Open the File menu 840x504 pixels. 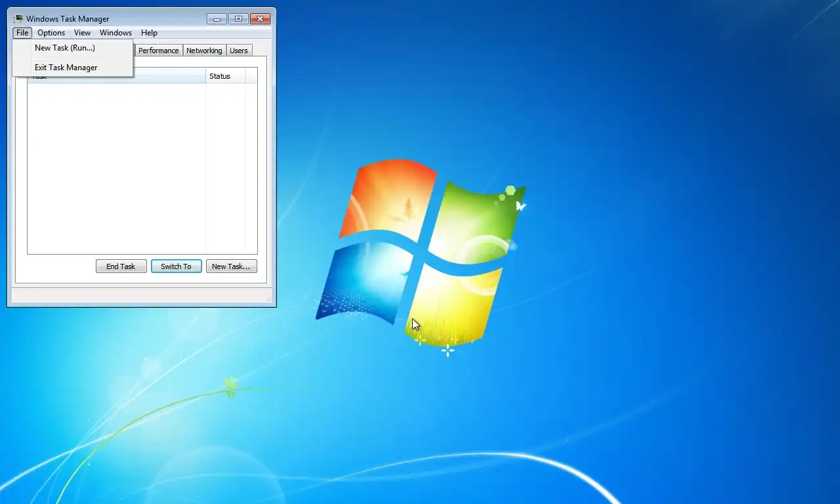pyautogui.click(x=22, y=33)
